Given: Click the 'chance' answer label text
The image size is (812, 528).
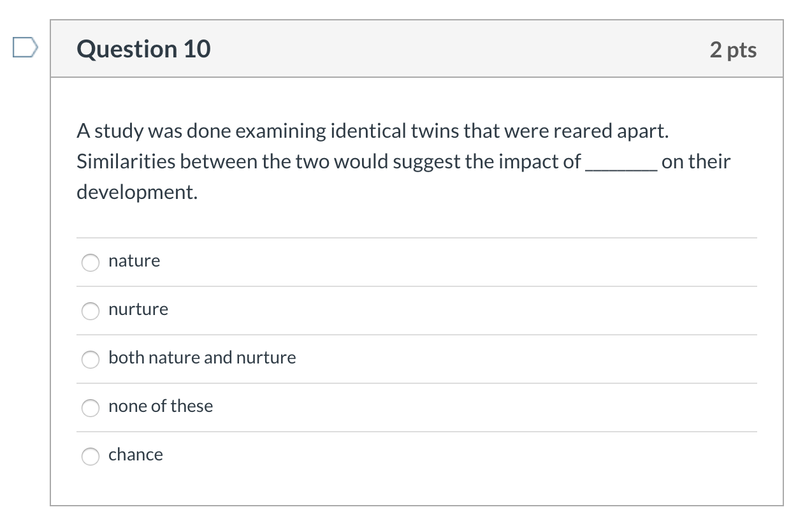Looking at the screenshot, I should 136,454.
